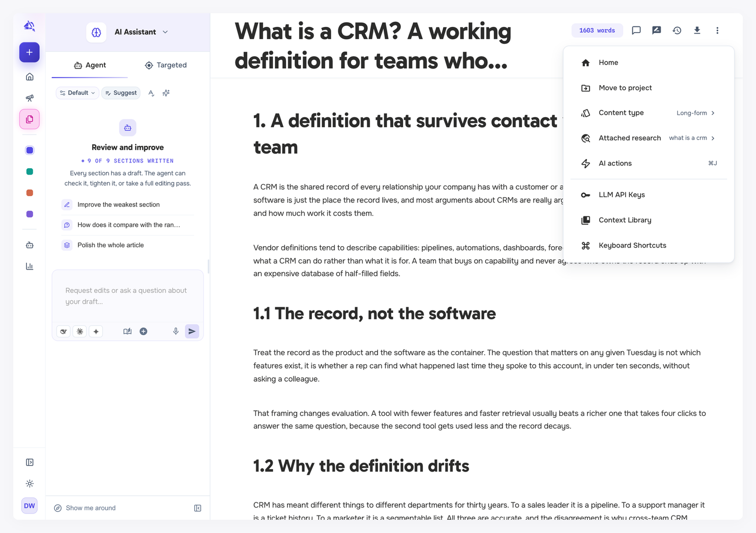Viewport: 756px width, 533px height.
Task: Click Improve the weakest section suggestion
Action: 128,205
